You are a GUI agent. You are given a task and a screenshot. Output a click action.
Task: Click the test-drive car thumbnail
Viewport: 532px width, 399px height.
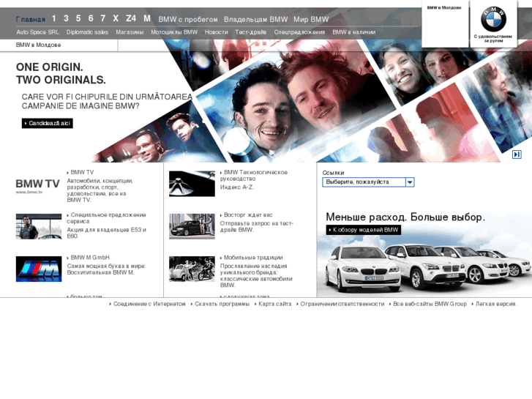tap(192, 226)
